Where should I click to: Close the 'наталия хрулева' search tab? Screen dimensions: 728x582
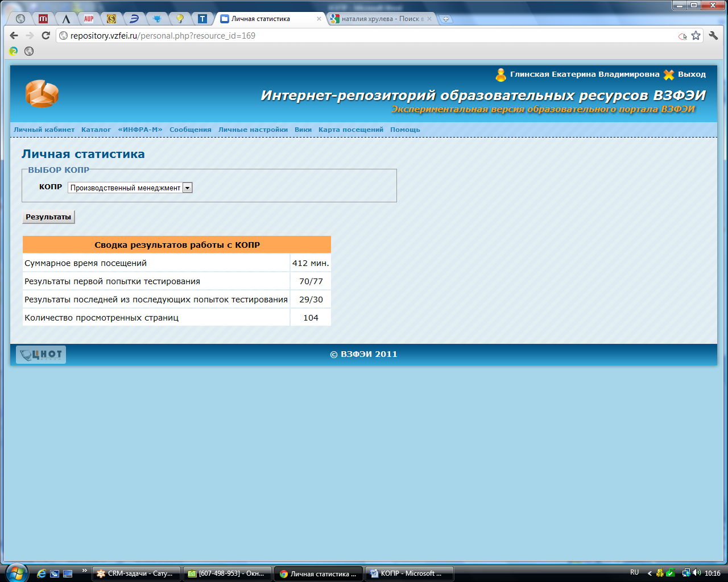(429, 19)
